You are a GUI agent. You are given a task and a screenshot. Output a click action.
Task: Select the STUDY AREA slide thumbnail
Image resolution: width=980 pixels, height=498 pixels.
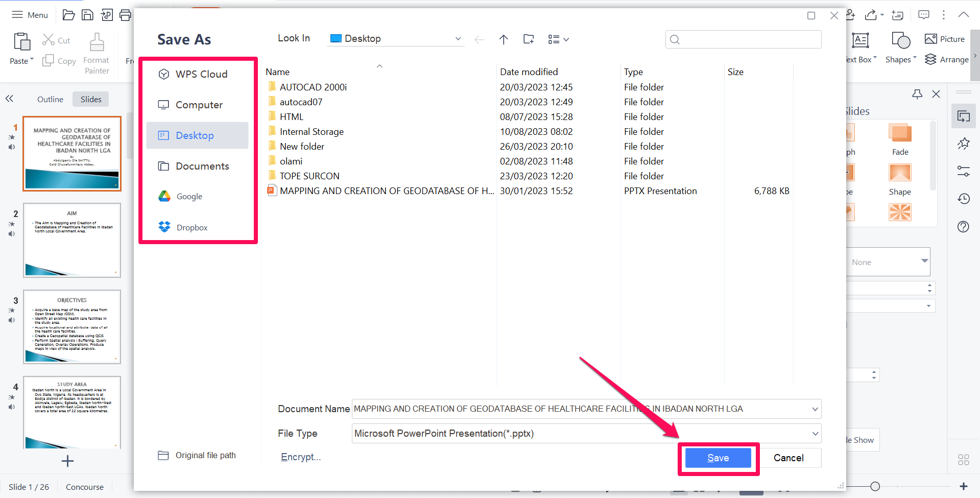71,413
